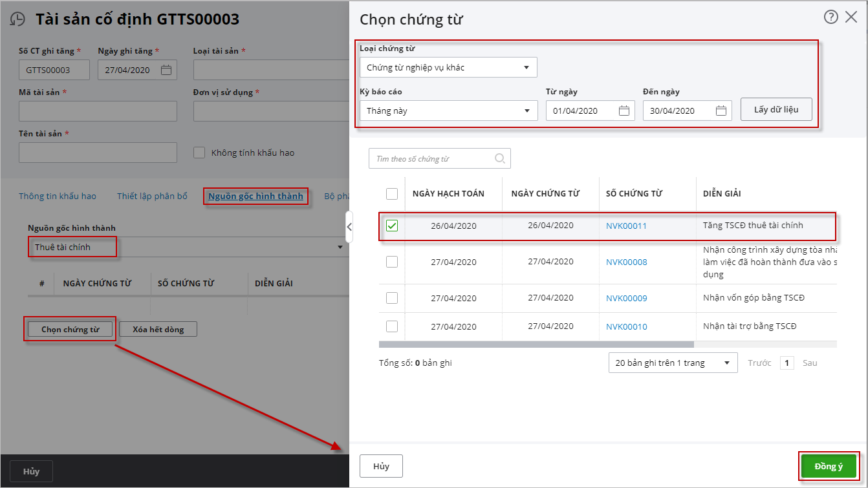Click the Mã tài sản input field
Viewport: 868px width, 488px height.
tap(98, 111)
